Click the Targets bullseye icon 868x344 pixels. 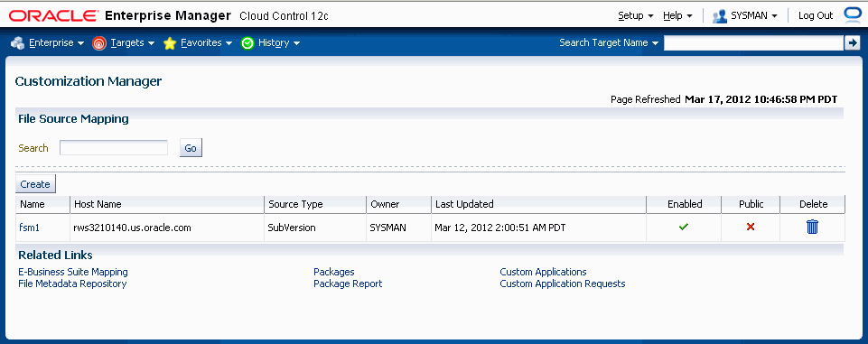pos(99,43)
